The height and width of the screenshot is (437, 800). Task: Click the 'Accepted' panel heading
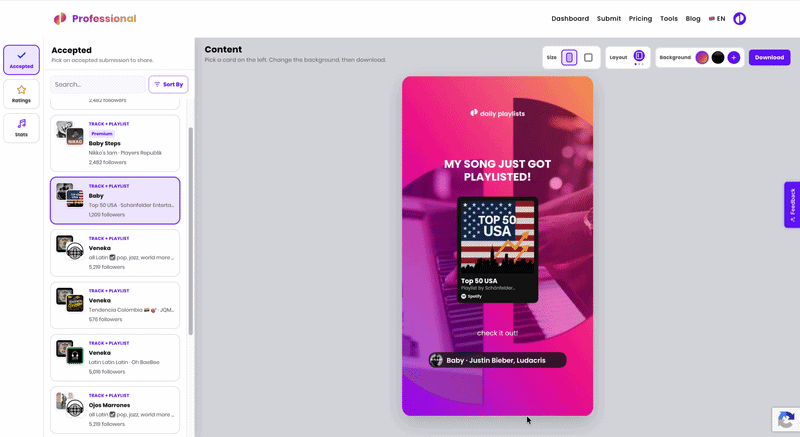point(71,50)
